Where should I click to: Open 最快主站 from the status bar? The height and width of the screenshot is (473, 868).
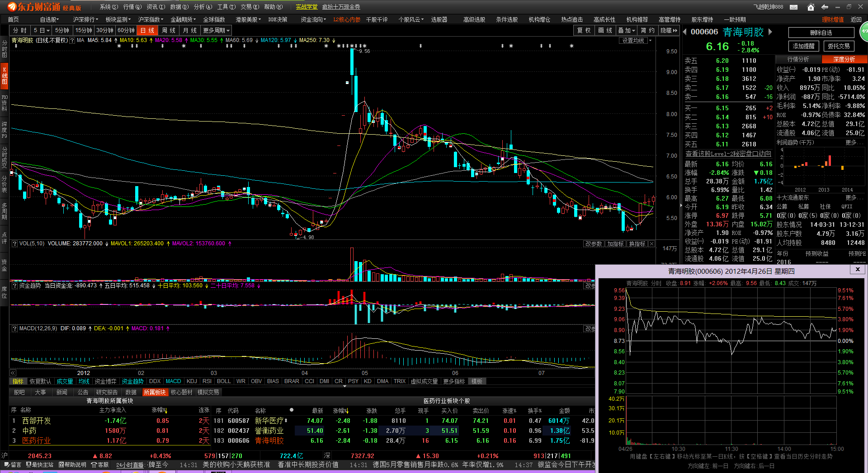tap(40, 464)
